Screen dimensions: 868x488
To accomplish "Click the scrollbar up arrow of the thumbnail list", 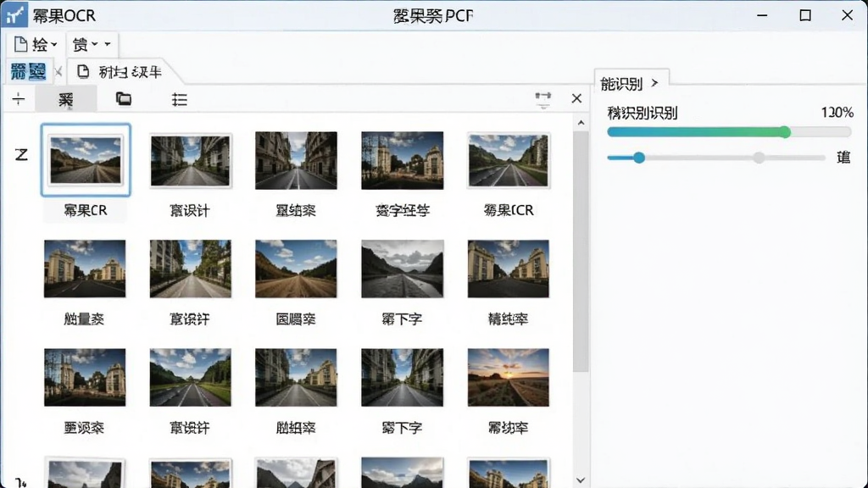I will click(581, 122).
